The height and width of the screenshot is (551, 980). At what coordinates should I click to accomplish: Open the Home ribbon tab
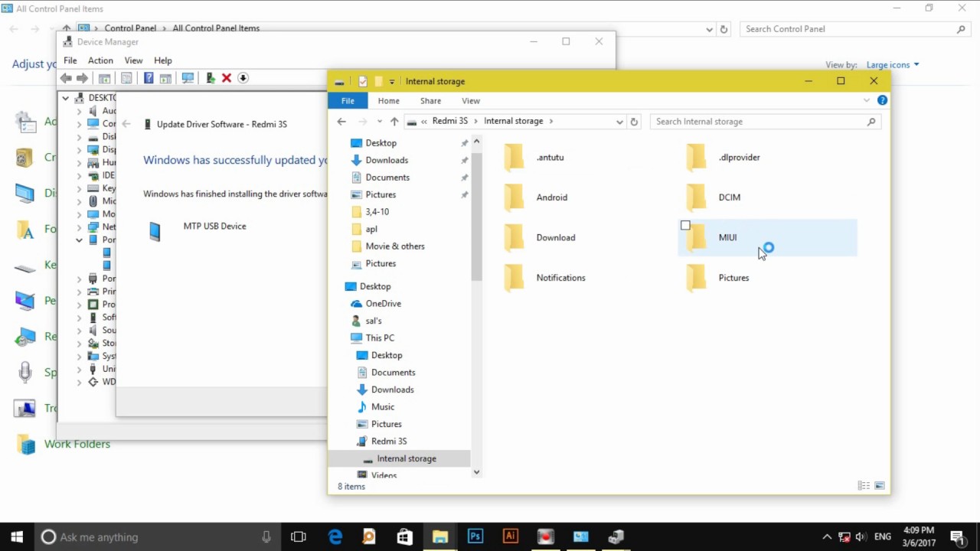[388, 101]
